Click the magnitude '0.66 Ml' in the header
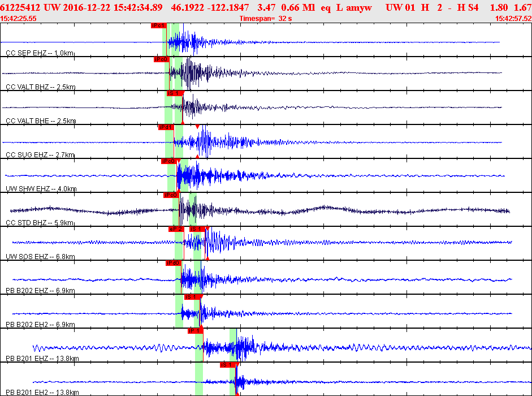532x396 pixels. pos(298,7)
